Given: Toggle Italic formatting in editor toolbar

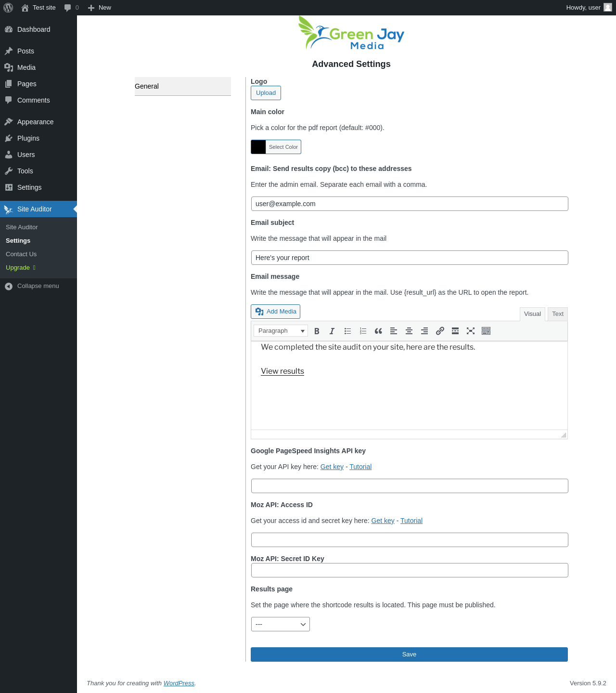Looking at the screenshot, I should (332, 331).
